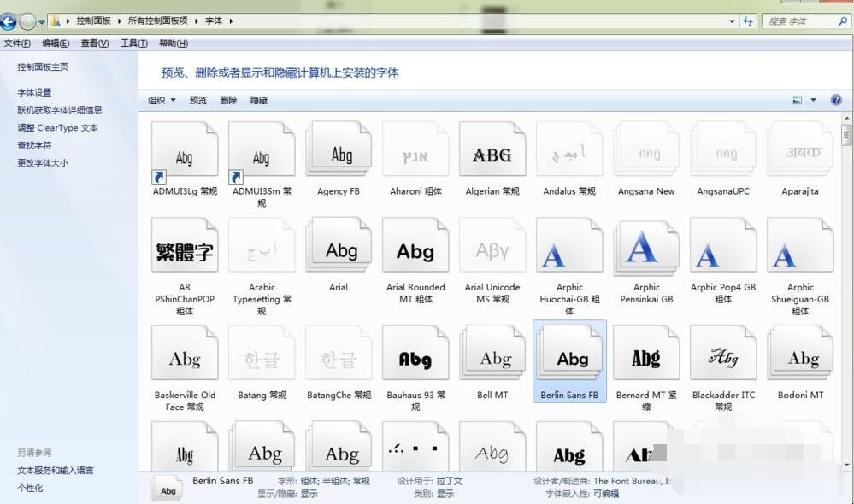Select the Bernard MT font icon
The width and height of the screenshot is (854, 504).
pos(646,353)
